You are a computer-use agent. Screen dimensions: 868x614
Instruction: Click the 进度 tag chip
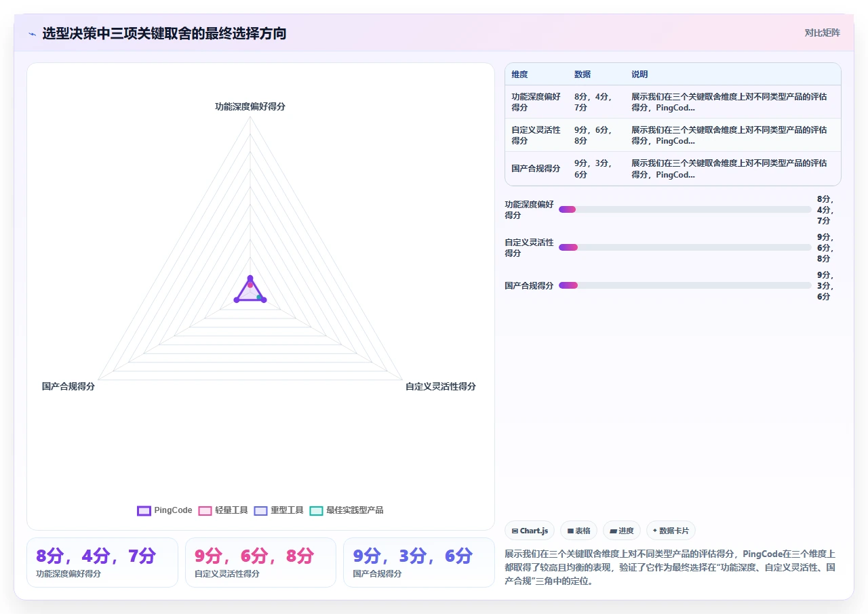click(x=621, y=531)
